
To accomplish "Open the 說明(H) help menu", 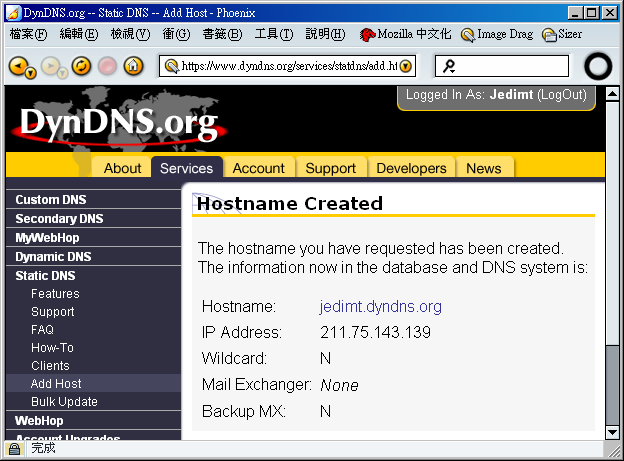I will click(325, 34).
